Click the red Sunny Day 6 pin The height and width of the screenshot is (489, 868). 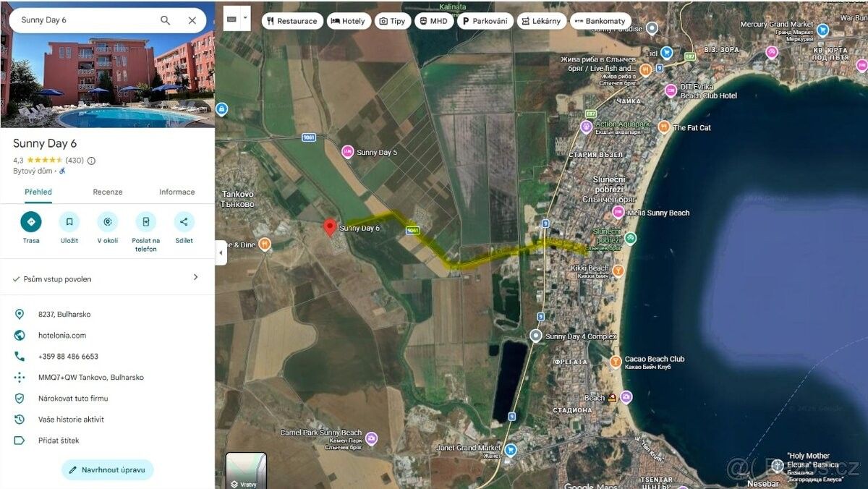coord(329,228)
